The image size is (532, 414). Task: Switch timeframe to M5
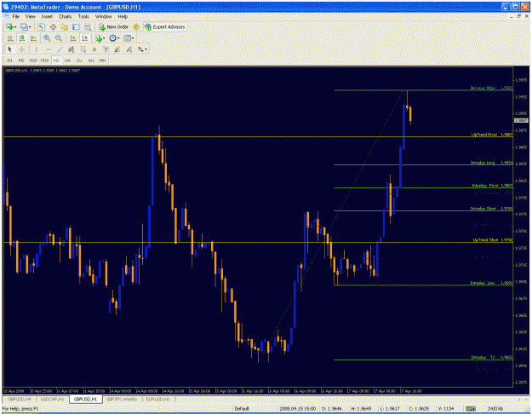pyautogui.click(x=21, y=60)
